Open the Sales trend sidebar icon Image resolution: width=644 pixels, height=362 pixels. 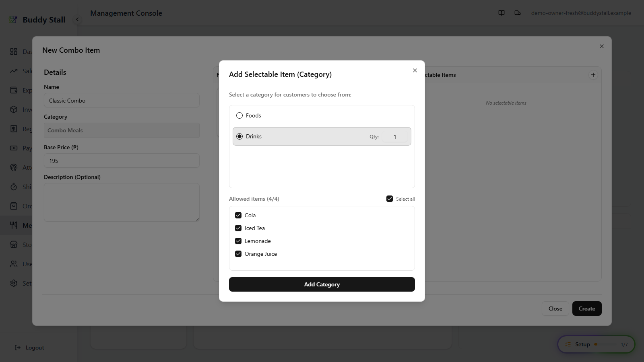[x=14, y=71]
